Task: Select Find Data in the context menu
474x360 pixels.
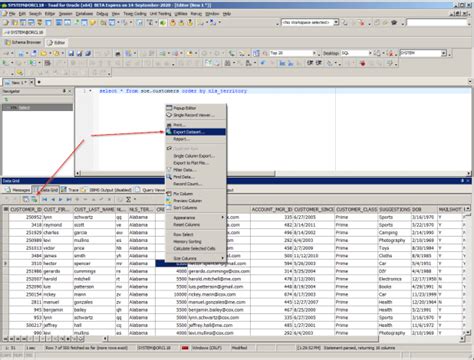Action: pos(196,177)
